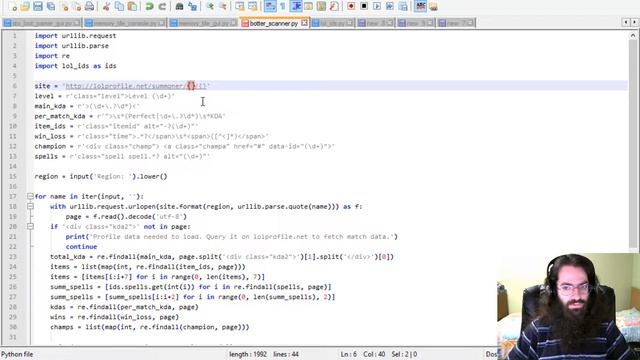Click 'length : 1992' in status bar
This screenshot has height=360, width=640.
click(x=248, y=354)
